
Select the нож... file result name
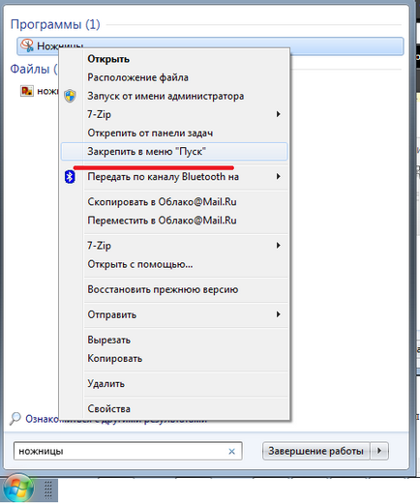(47, 91)
